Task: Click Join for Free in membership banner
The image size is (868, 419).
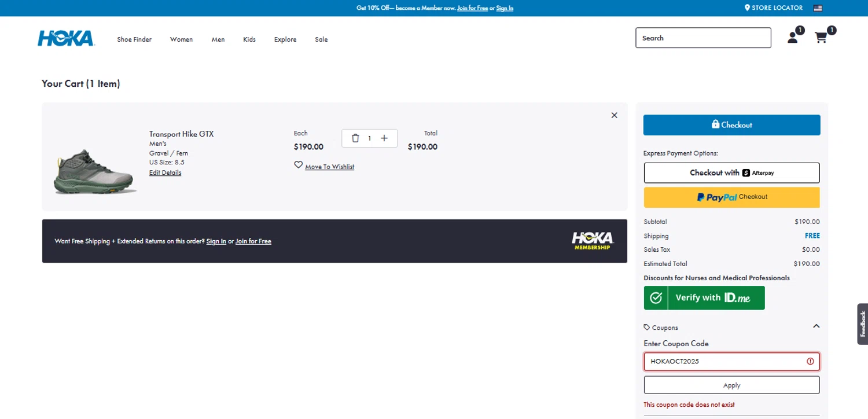Action: (253, 241)
